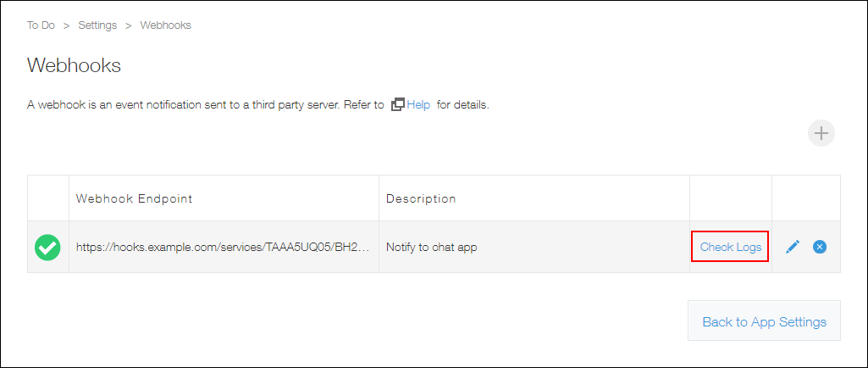This screenshot has height=368, width=868.
Task: Click the Webhook Endpoint column header
Action: 135,198
